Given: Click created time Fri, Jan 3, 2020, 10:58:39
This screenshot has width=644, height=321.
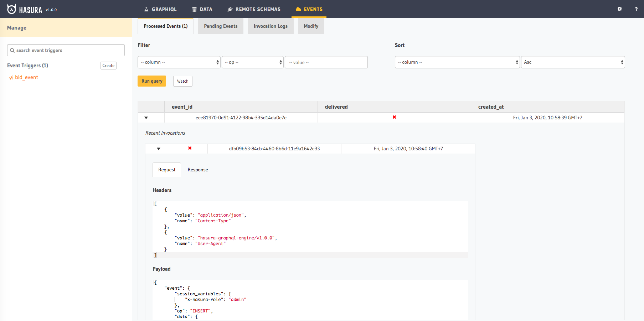Looking at the screenshot, I should pyautogui.click(x=548, y=118).
